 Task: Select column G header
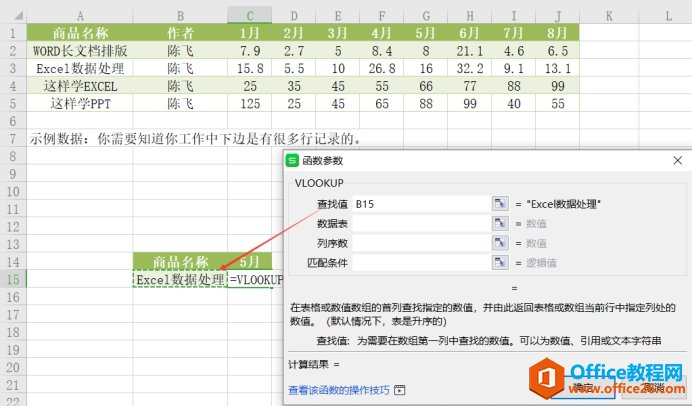coord(425,16)
